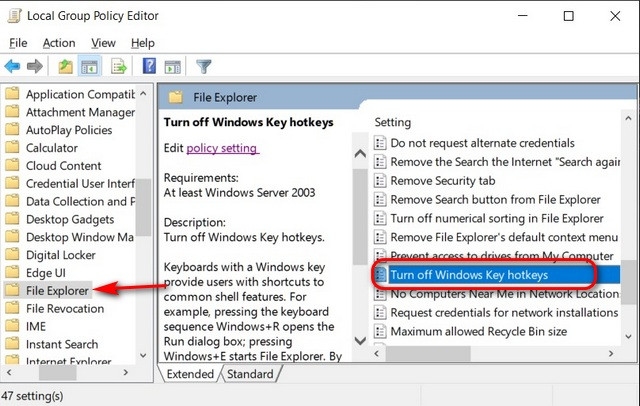Screen dimensions: 640x406
Task: Click the settings list horizontal scrollbar thumb
Action: pyautogui.click(x=428, y=354)
